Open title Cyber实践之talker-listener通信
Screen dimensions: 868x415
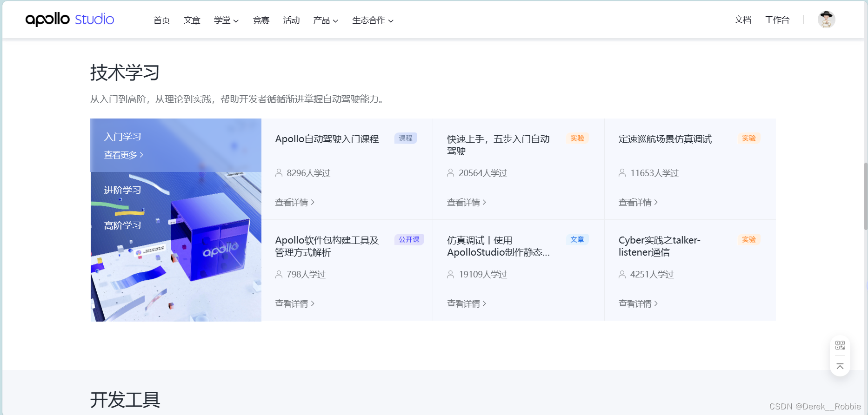660,246
